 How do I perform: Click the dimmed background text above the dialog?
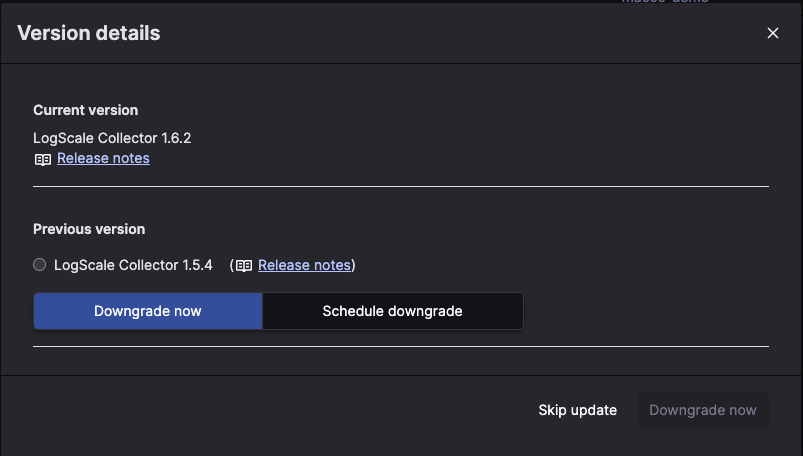click(x=664, y=2)
